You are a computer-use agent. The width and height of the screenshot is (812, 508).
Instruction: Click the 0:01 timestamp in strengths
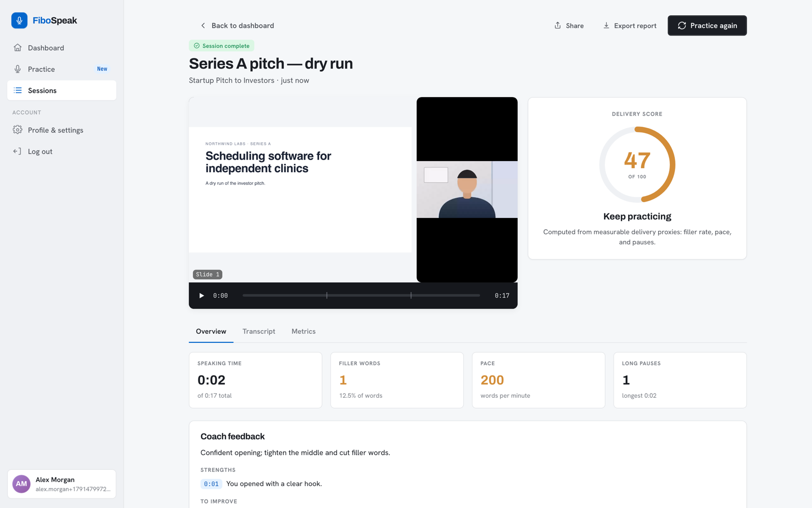click(211, 484)
